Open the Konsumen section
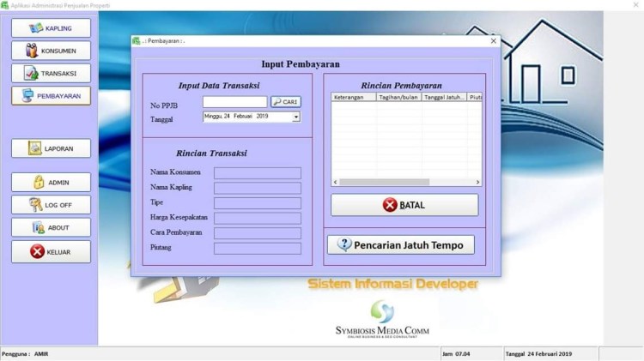The width and height of the screenshot is (644, 361). pyautogui.click(x=51, y=51)
